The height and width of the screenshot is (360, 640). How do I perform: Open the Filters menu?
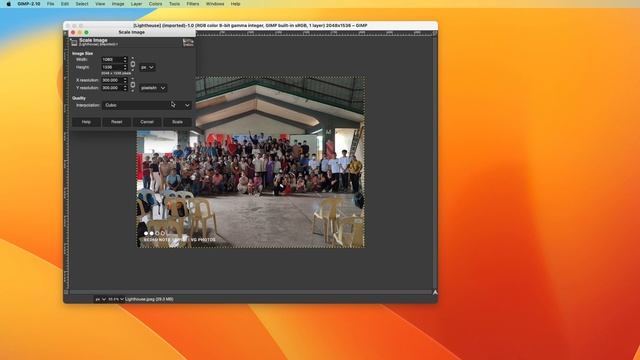[193, 4]
